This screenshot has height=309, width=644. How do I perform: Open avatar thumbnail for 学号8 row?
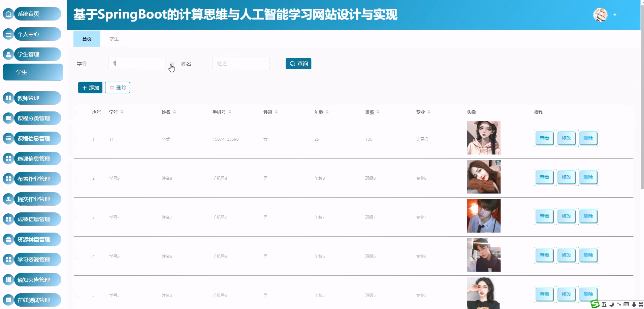[x=484, y=177]
